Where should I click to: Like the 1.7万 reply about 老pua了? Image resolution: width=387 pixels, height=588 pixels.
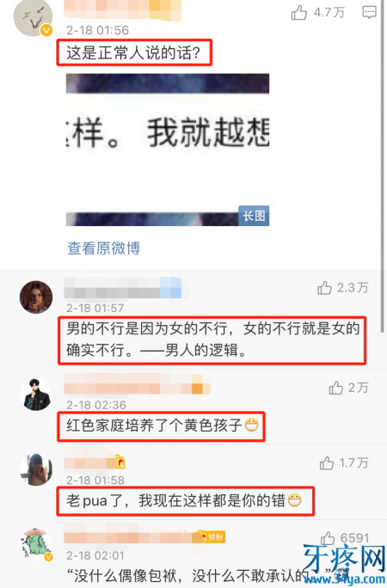tap(327, 463)
